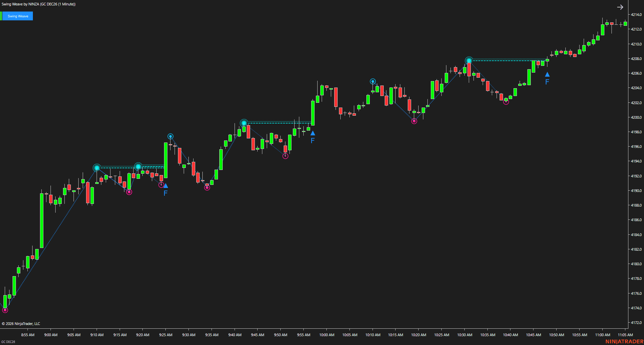
Task: Click the right arrow icon at top right
Action: (x=620, y=7)
